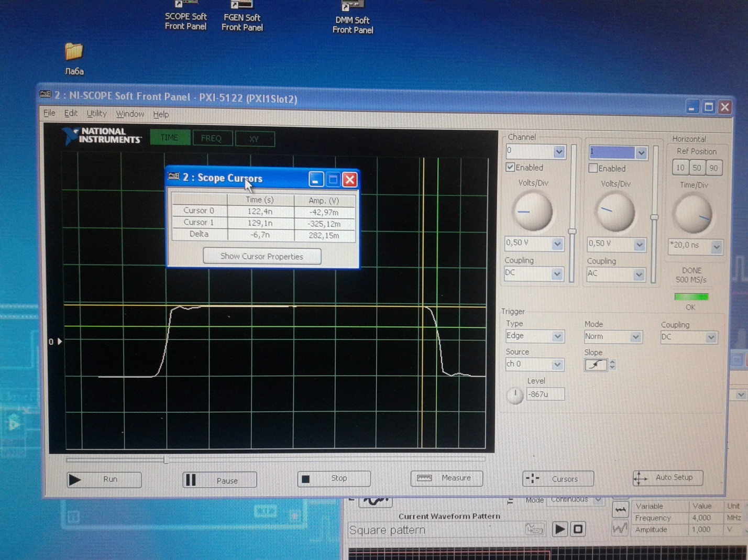
Task: Open the channel 1 selector dropdown
Action: (641, 152)
